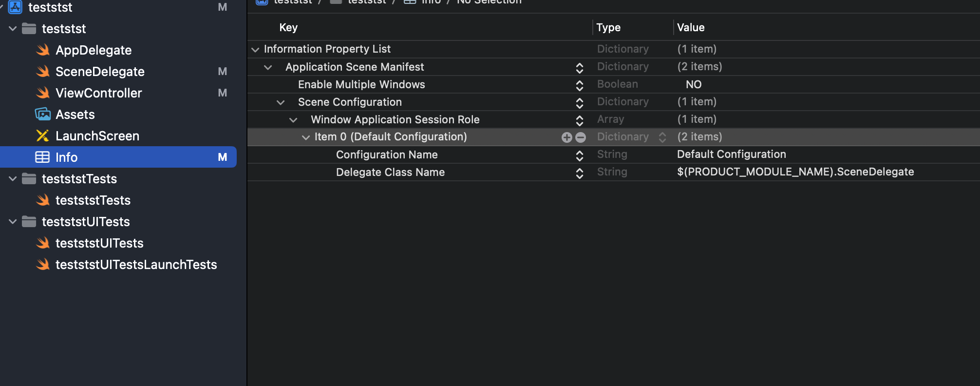Viewport: 980px width, 386px height.
Task: Click the minus button on Item 0 row
Action: tap(580, 137)
